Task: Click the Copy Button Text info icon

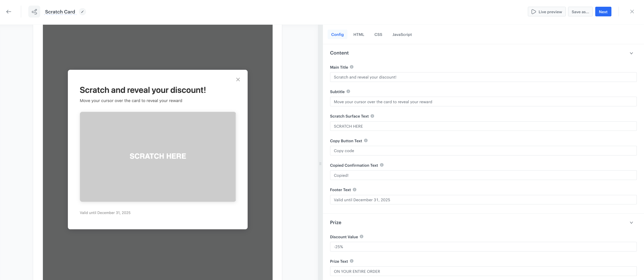Action: coord(366,140)
